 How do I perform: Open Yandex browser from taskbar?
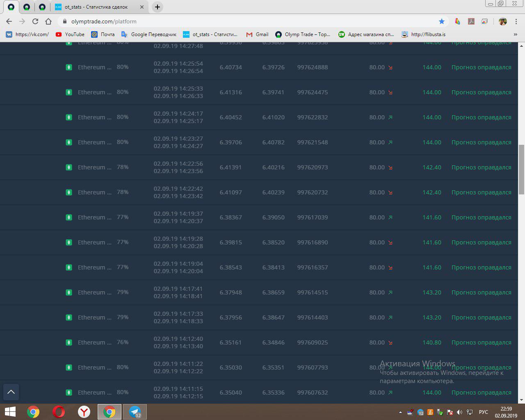pyautogui.click(x=84, y=412)
